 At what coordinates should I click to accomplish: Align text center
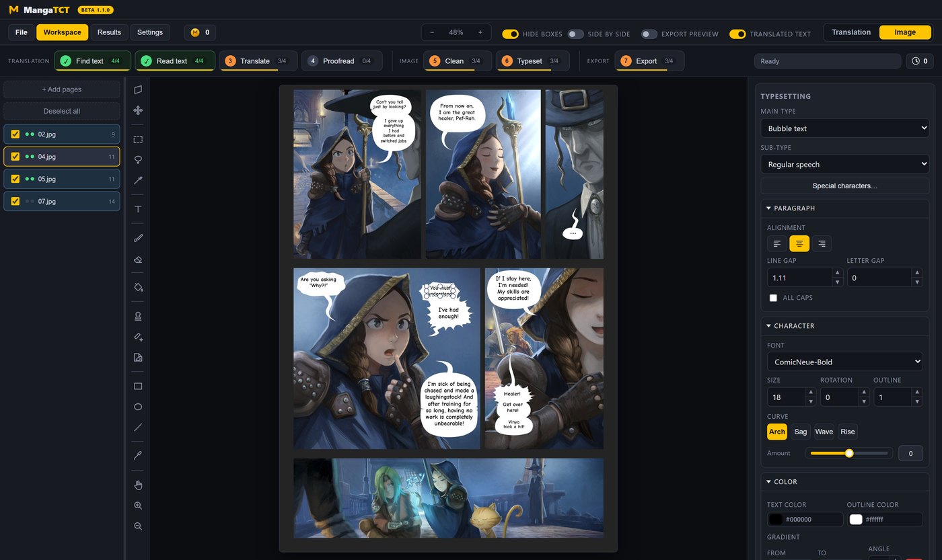pyautogui.click(x=799, y=243)
